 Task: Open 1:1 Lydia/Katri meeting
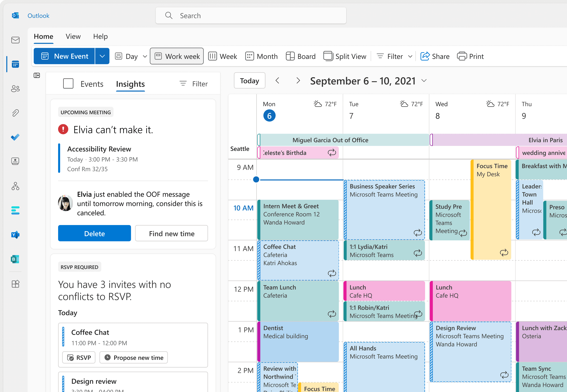384,250
